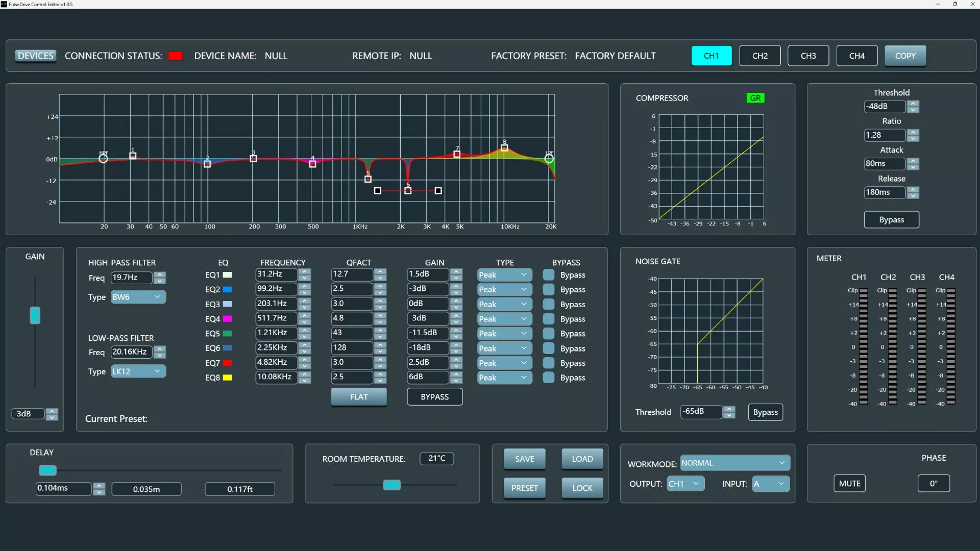Toggle the EQ8 bypass control
This screenshot has height=551, width=980.
pyautogui.click(x=549, y=378)
